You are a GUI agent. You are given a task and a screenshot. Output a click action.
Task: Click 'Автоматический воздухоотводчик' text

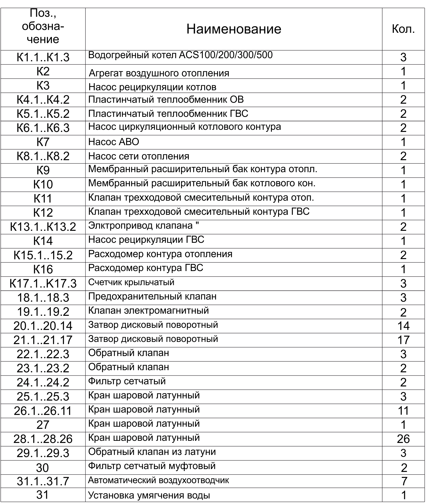[x=158, y=480]
